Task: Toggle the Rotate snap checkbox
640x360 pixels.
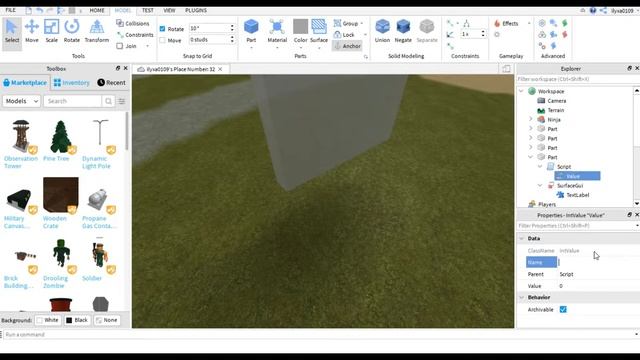Action: 162,29
